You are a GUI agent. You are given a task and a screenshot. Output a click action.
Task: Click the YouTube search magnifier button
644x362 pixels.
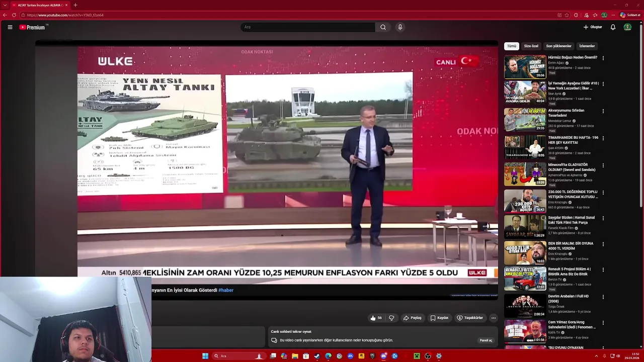tap(383, 27)
